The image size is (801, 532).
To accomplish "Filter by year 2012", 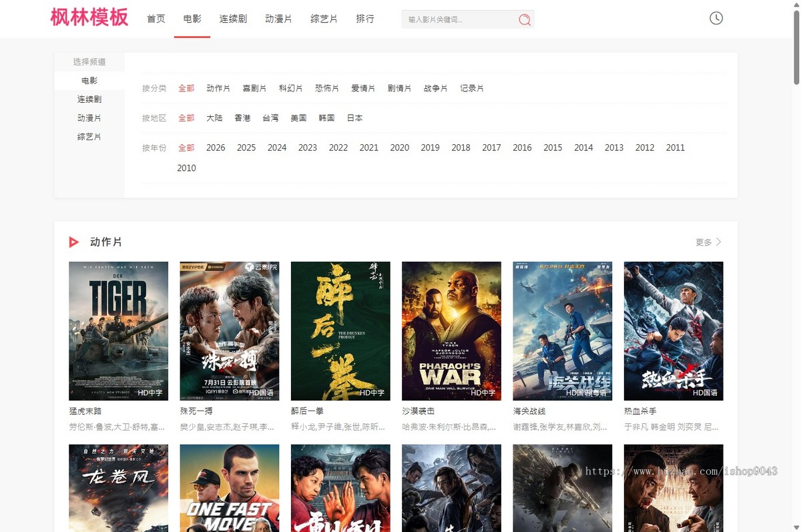I will [x=645, y=148].
